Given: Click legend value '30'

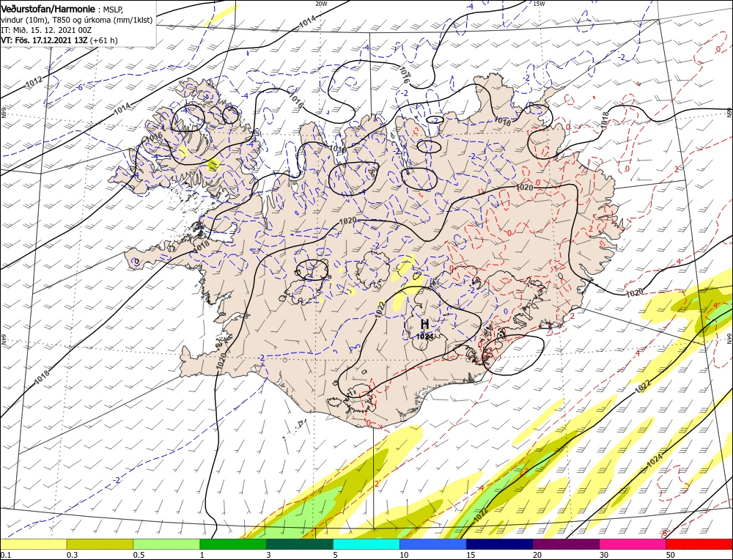Looking at the screenshot, I should (604, 555).
